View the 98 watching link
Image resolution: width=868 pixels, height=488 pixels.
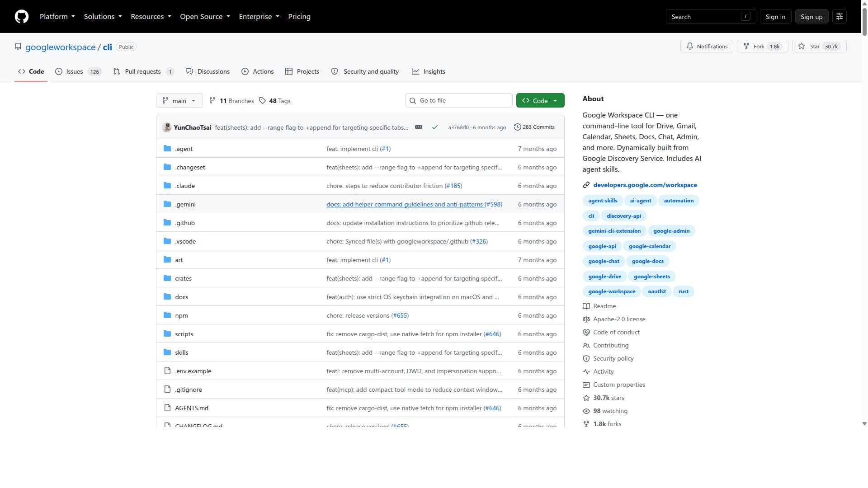[605, 411]
